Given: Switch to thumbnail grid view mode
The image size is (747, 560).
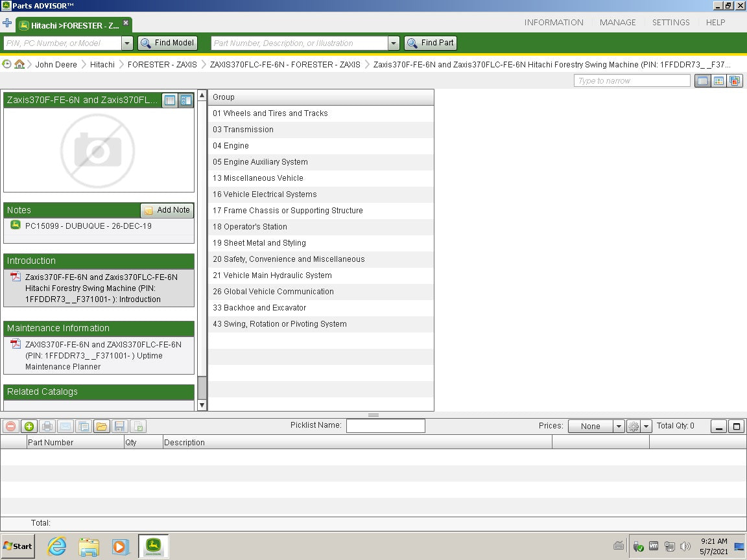Looking at the screenshot, I should click(x=718, y=81).
